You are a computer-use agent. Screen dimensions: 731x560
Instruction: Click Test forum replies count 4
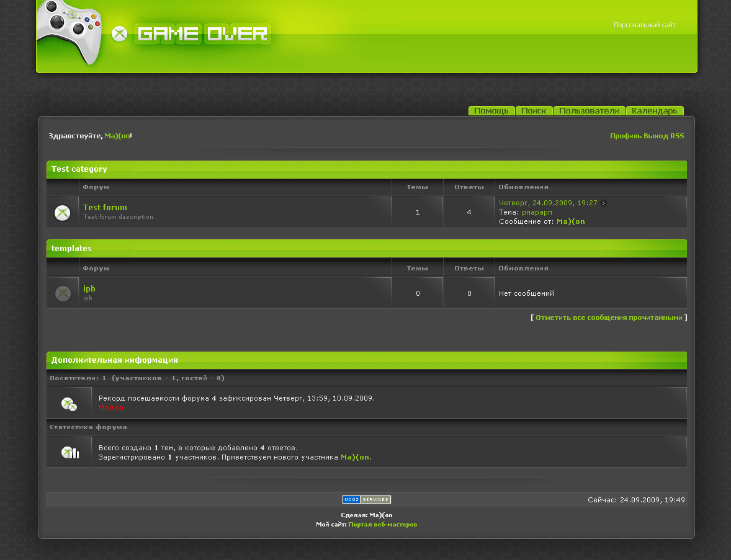tap(469, 213)
